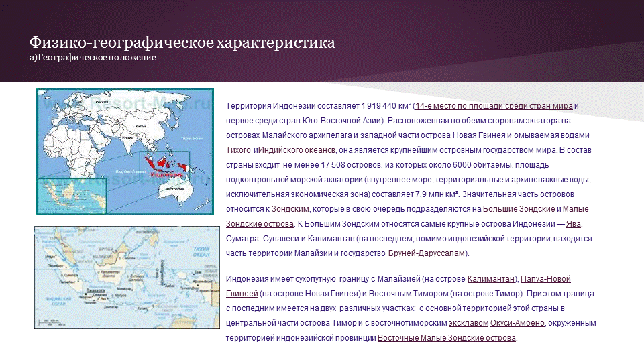Click the 'Зондские острова' link
The width and height of the screenshot is (644, 362).
click(260, 224)
